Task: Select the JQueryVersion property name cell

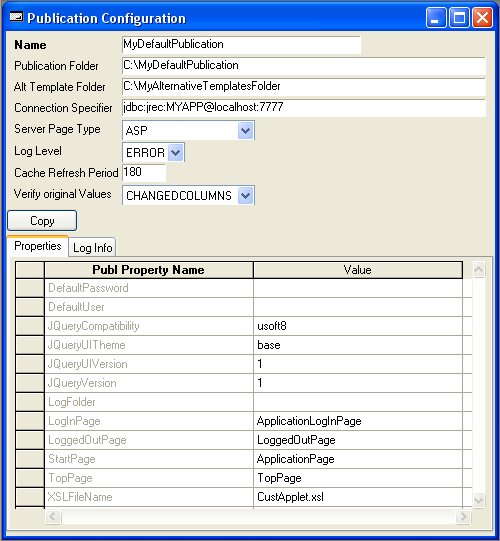Action: (x=149, y=383)
